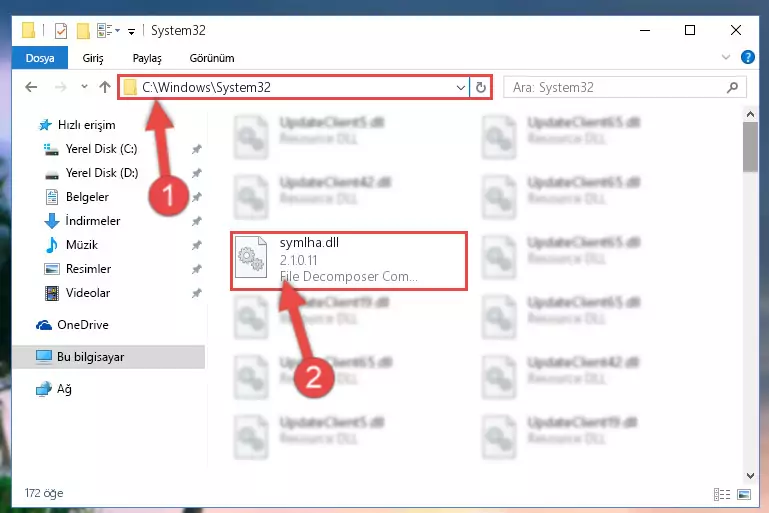Switch to the Görünüm ribbon tab
The image size is (769, 513).
[212, 58]
